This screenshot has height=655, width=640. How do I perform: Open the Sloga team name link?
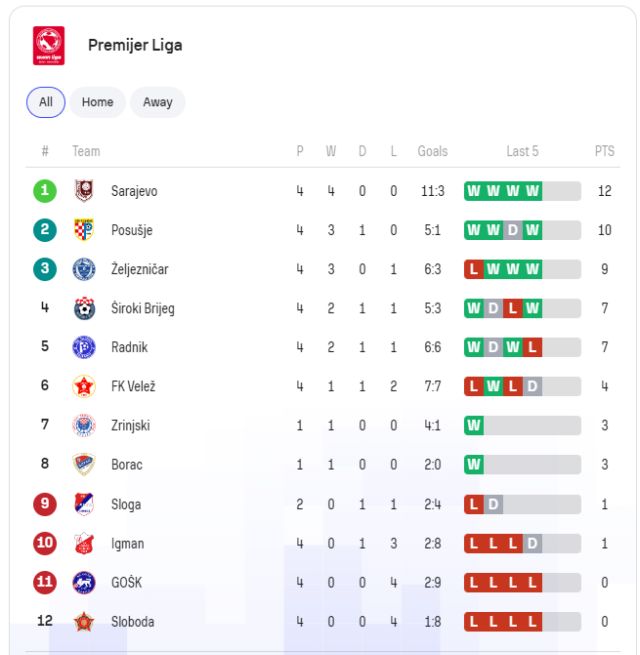tap(126, 504)
